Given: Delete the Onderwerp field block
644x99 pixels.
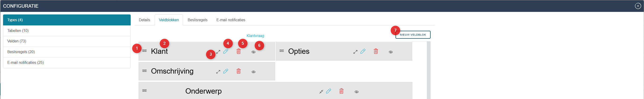Looking at the screenshot, I should pos(342,91).
